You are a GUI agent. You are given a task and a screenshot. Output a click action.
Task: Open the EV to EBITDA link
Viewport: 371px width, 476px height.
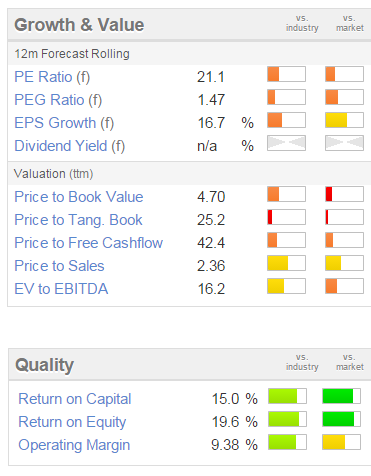click(61, 289)
